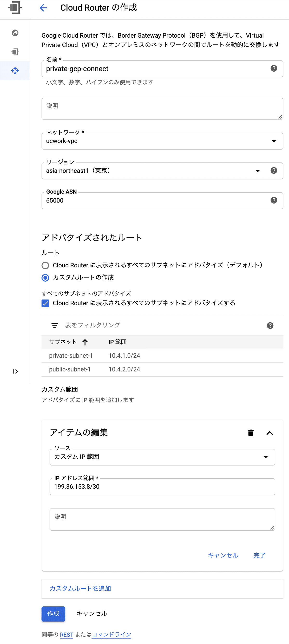The width and height of the screenshot is (289, 644).
Task: Open the ソース dropdown in item editor
Action: (266, 457)
